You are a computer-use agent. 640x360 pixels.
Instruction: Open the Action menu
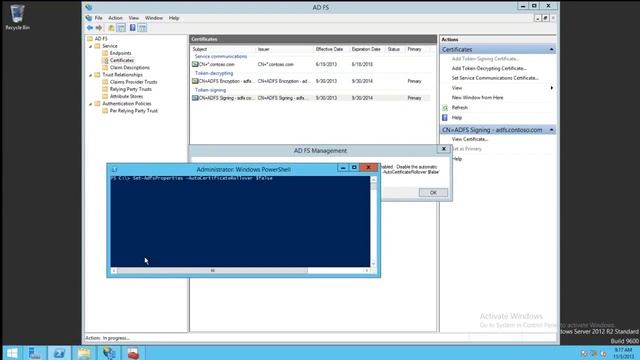pyautogui.click(x=115, y=18)
